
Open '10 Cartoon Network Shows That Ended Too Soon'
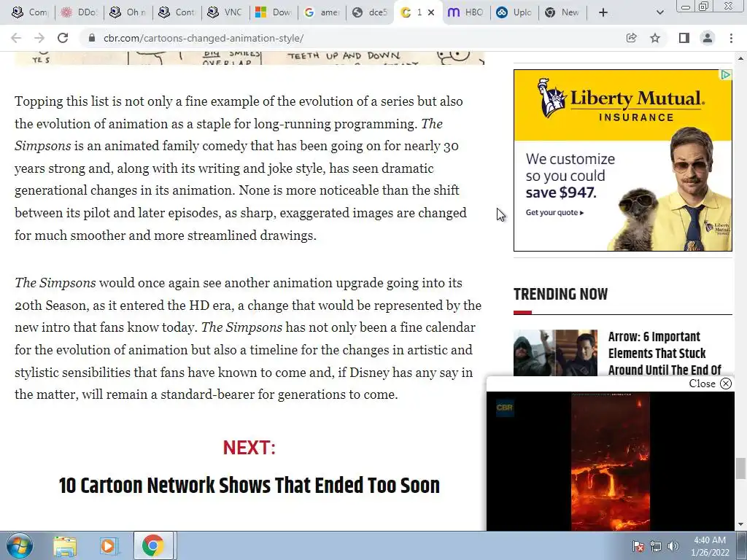point(249,485)
